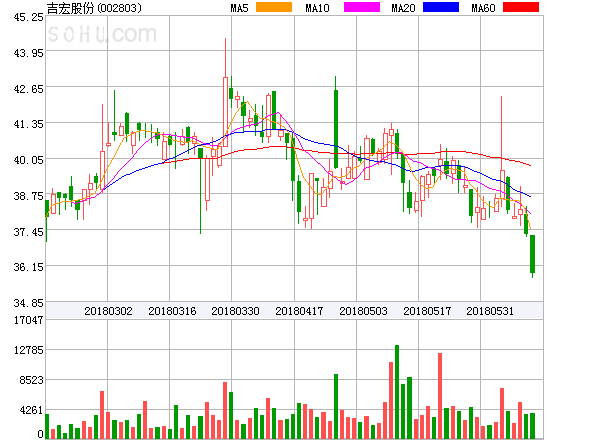Image resolution: width=600 pixels, height=440 pixels.
Task: Click the MA60 legend label
Action: [483, 8]
